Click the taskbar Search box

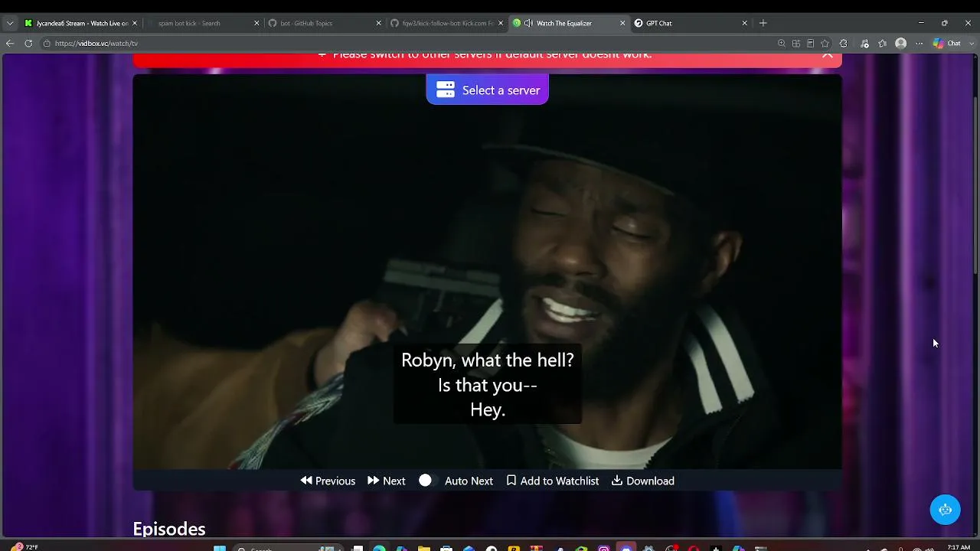287,548
